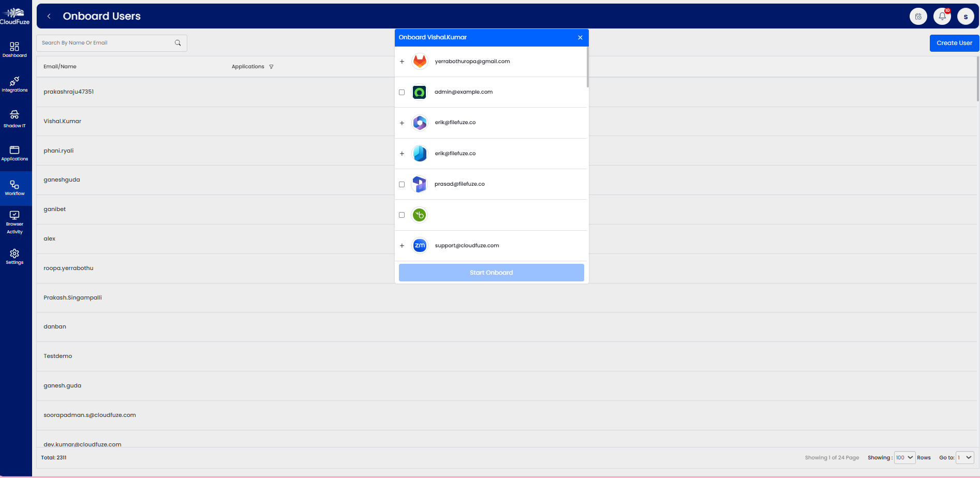Image resolution: width=980 pixels, height=478 pixels.
Task: Tick the checkbox beside the green b app
Action: [402, 215]
